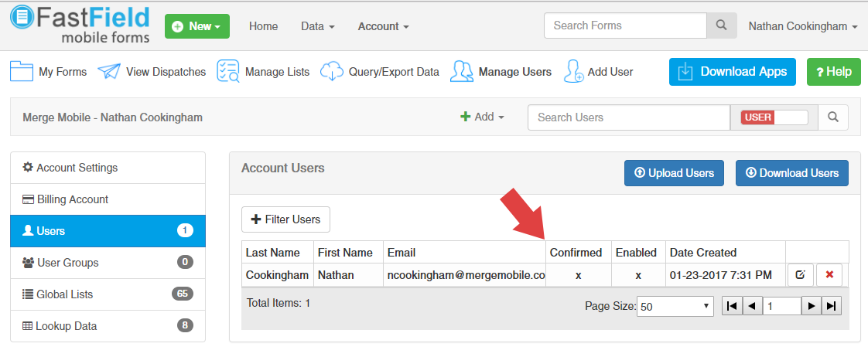
Task: Open the Page Size dropdown
Action: pyautogui.click(x=675, y=306)
